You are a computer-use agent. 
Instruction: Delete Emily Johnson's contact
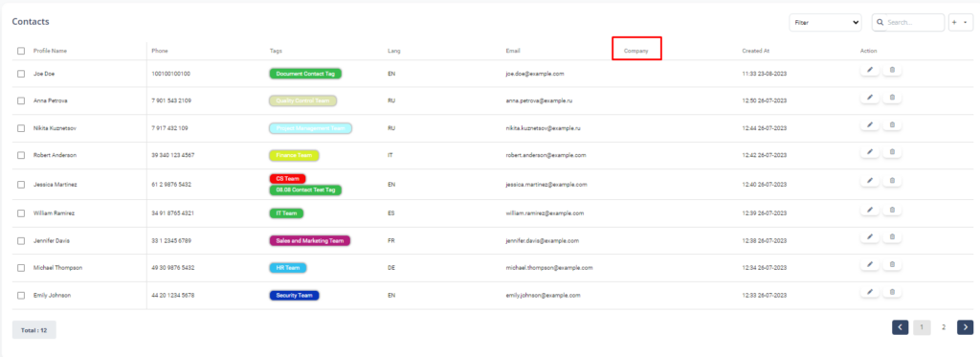point(892,292)
